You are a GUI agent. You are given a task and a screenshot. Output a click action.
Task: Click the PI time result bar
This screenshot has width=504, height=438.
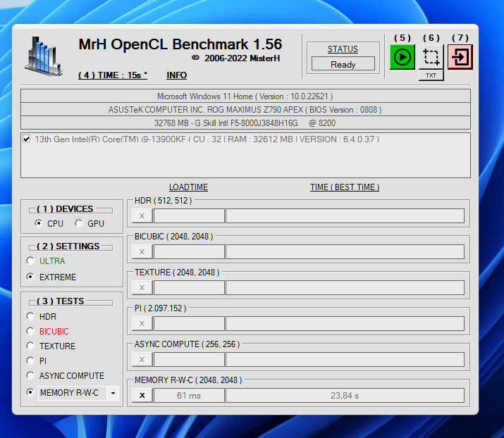[345, 324]
